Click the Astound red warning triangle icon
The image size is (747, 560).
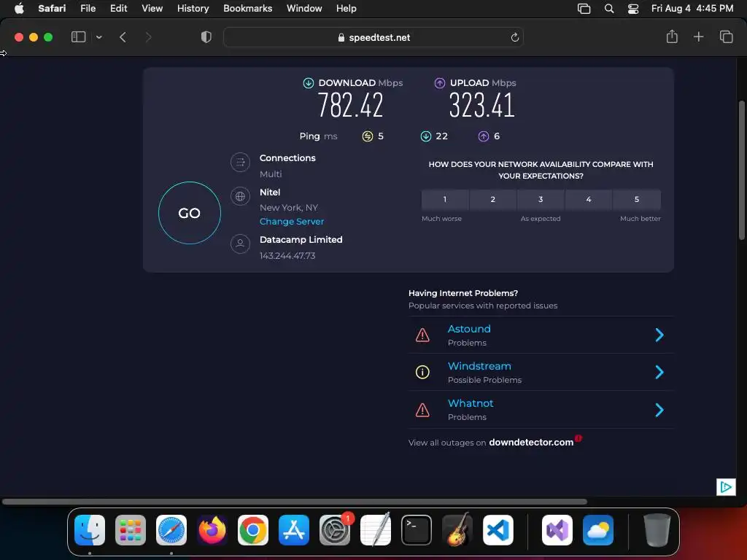422,335
